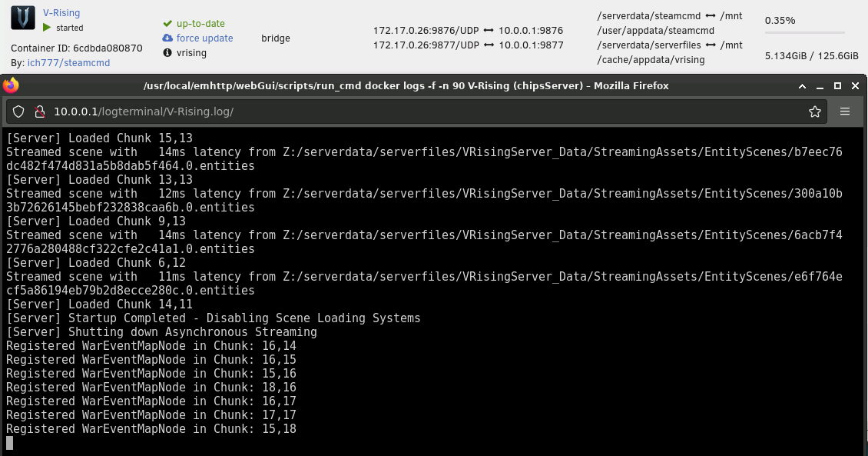Click the up-to-date checkmark icon
This screenshot has height=456, width=868.
167,24
